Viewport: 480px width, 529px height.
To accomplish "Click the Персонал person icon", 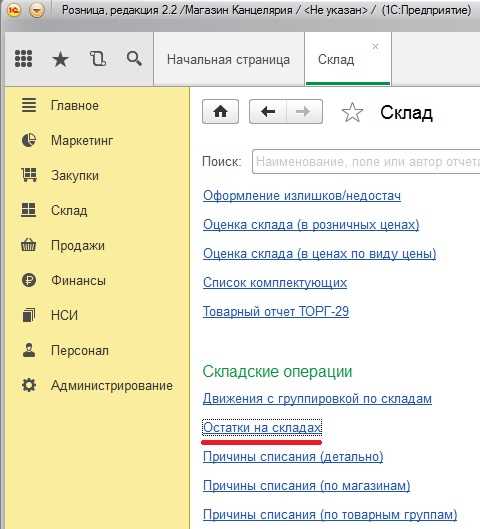I will (x=29, y=350).
